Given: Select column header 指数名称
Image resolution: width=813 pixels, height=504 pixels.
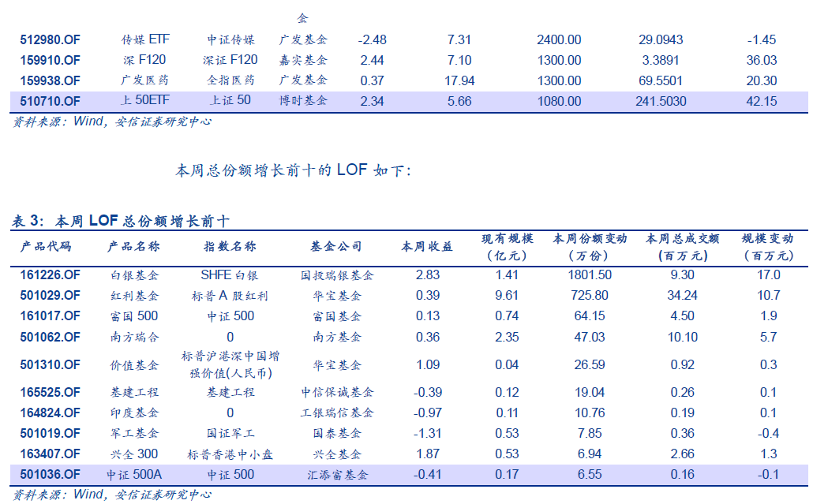Looking at the screenshot, I should click(230, 247).
